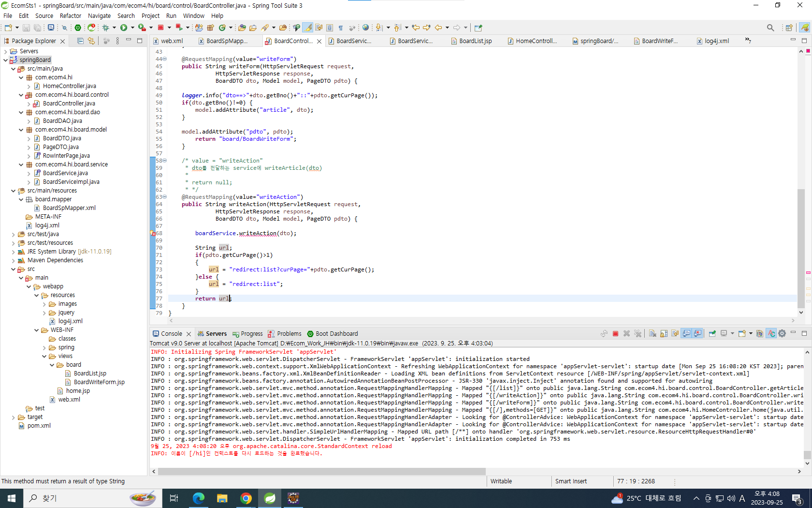Image resolution: width=812 pixels, height=508 pixels.
Task: Select BoardSpMapper.xml in Package Explorer
Action: coord(69,208)
